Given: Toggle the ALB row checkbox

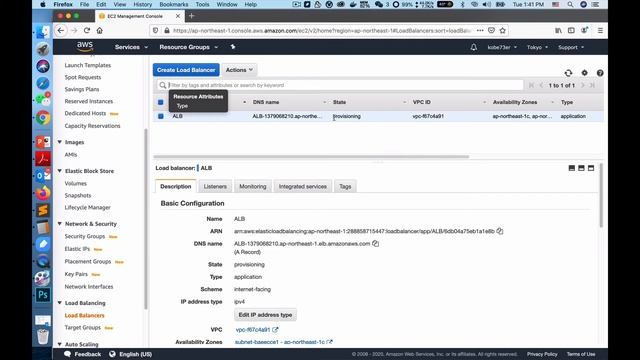Looking at the screenshot, I should 160,116.
